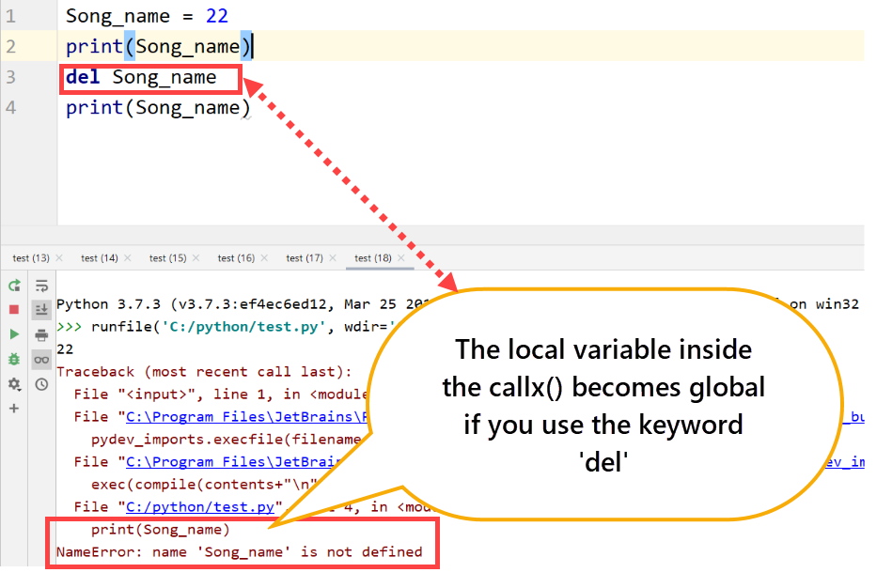Print the console output
Viewport: 892px width, 588px height.
(x=40, y=334)
